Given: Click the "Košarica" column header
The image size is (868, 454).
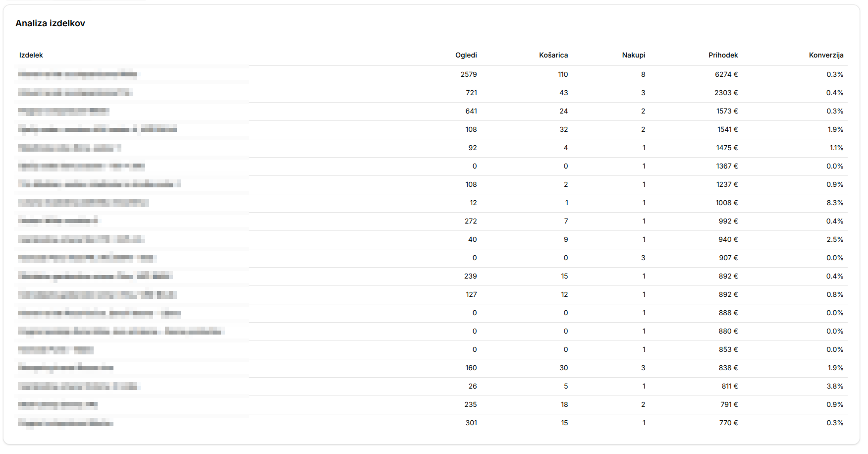Looking at the screenshot, I should pyautogui.click(x=553, y=55).
